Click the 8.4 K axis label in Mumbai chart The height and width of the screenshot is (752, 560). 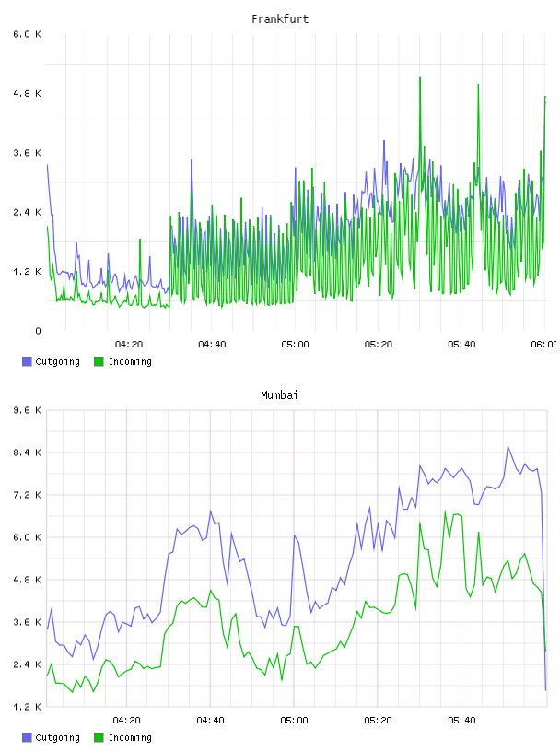pos(27,452)
